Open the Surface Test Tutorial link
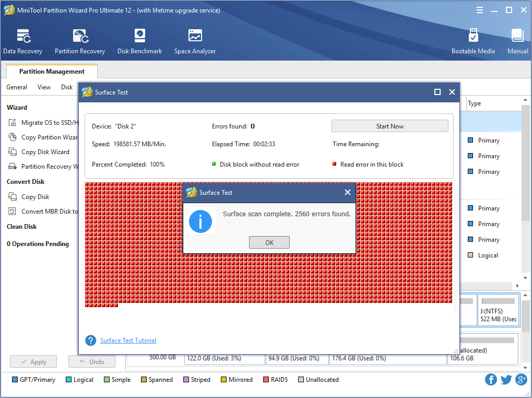532x398 pixels. 127,340
